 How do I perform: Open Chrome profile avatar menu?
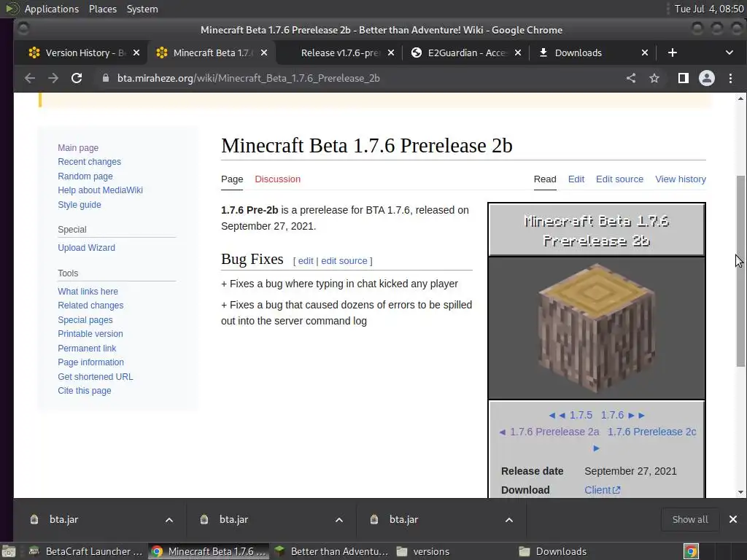pos(706,78)
